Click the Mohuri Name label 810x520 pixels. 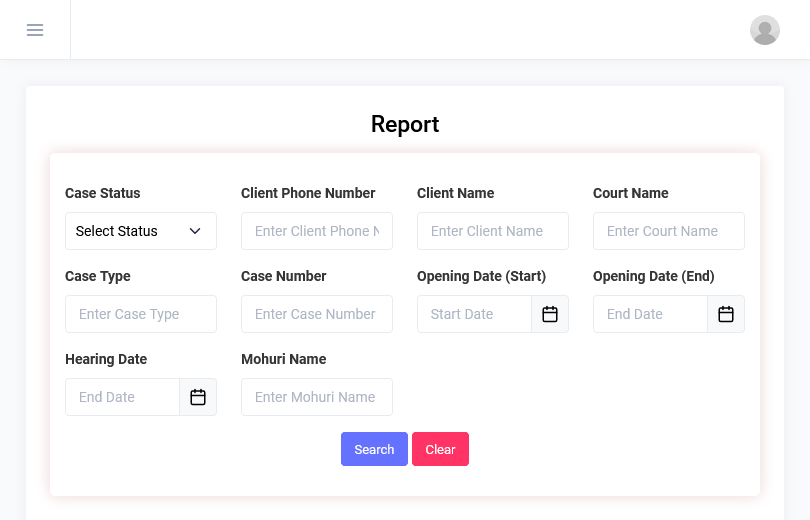click(284, 359)
